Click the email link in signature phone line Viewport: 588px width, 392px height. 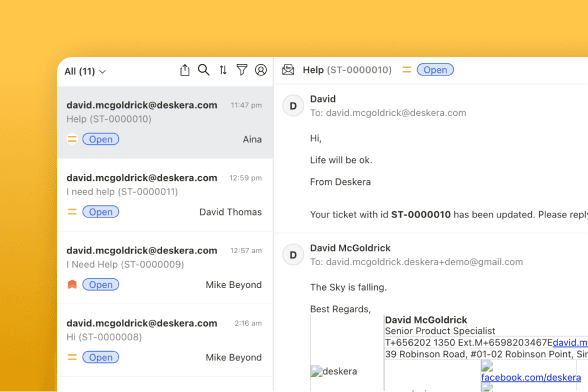(570, 342)
